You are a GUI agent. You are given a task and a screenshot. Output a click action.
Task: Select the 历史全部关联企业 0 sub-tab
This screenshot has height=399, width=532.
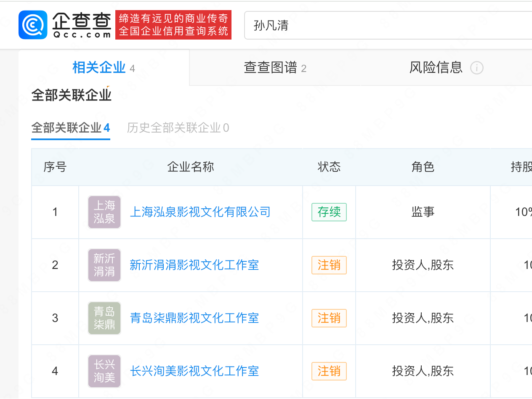(x=178, y=128)
